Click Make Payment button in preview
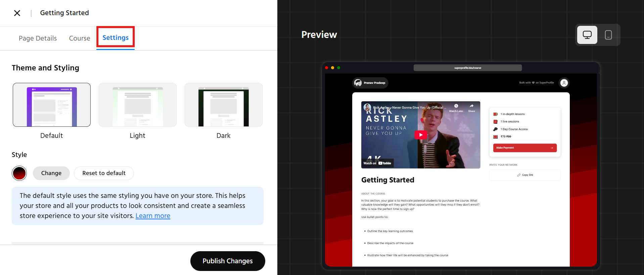This screenshot has width=644, height=275. coord(525,148)
